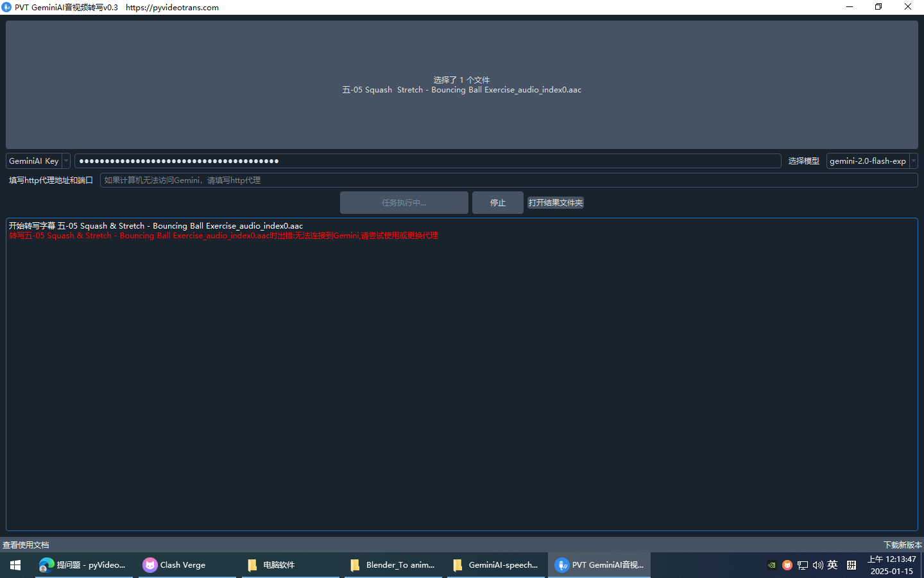
Task: Click the red error message line
Action: [223, 236]
